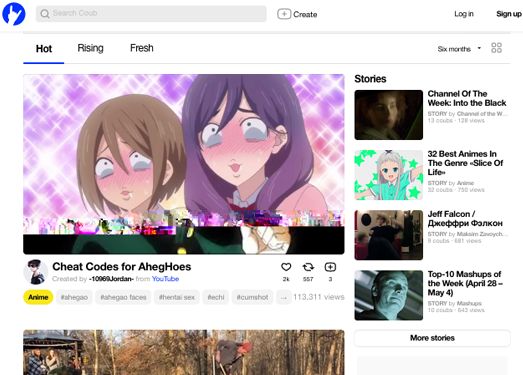Expand more tags with arrow chip
523x375 pixels.
tap(284, 297)
